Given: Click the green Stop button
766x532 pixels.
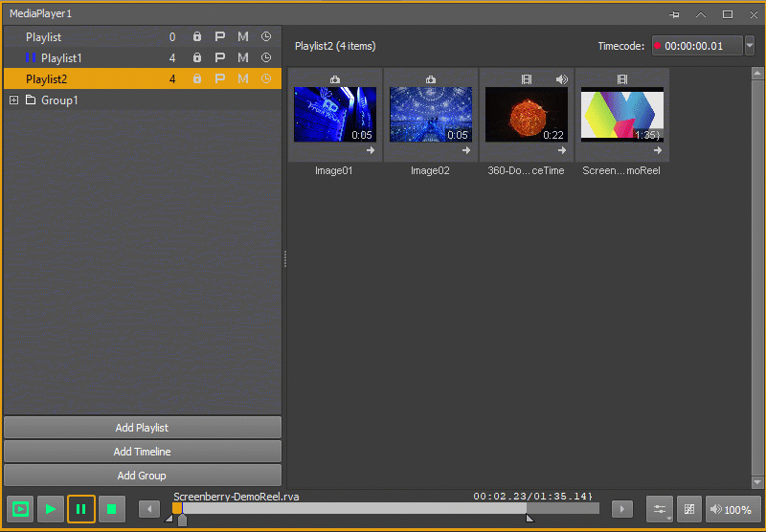Looking at the screenshot, I should point(111,509).
